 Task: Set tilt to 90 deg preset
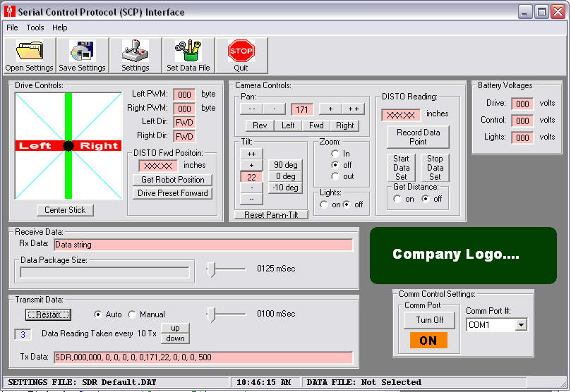[285, 165]
